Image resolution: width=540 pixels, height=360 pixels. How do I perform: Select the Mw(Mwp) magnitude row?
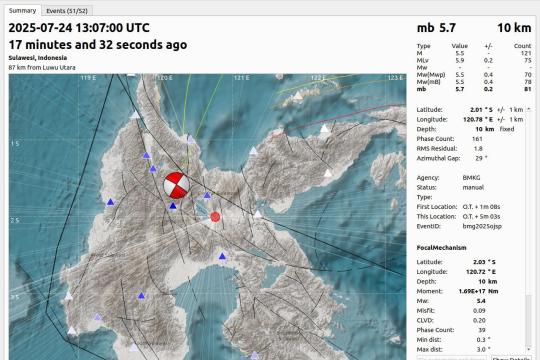tap(474, 74)
